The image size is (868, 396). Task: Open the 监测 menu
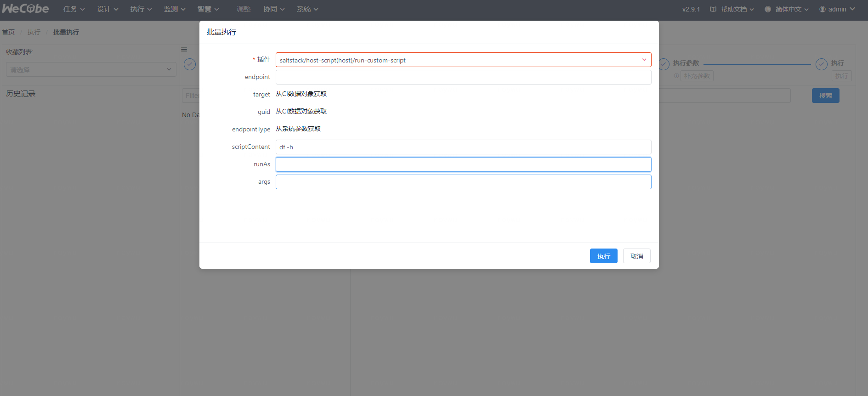point(174,9)
